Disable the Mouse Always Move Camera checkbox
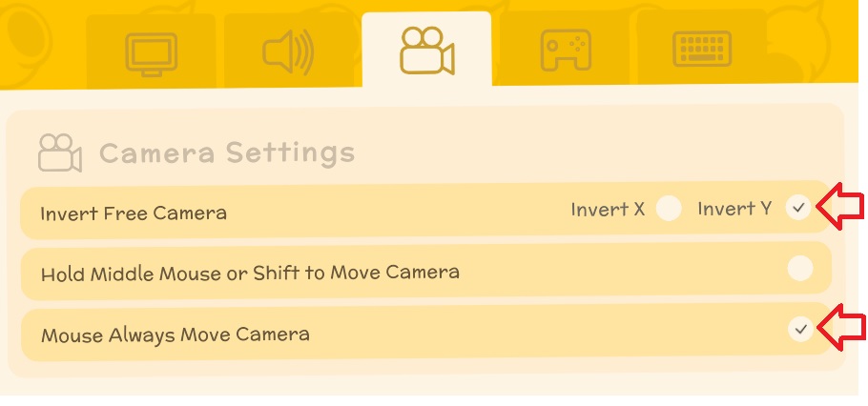The image size is (868, 406). point(800,330)
